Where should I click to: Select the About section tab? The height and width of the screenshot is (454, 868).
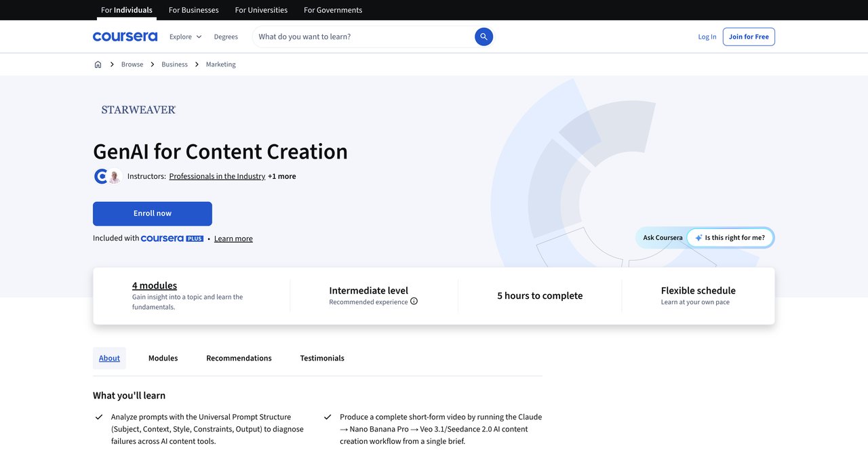pyautogui.click(x=109, y=358)
